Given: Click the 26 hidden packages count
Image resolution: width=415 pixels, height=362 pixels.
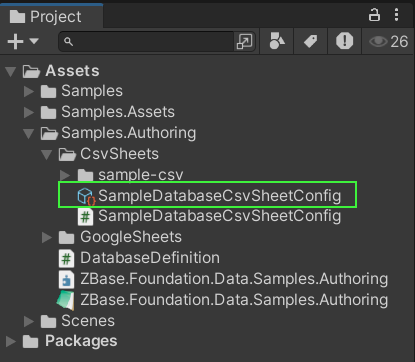Looking at the screenshot, I should coord(399,42).
